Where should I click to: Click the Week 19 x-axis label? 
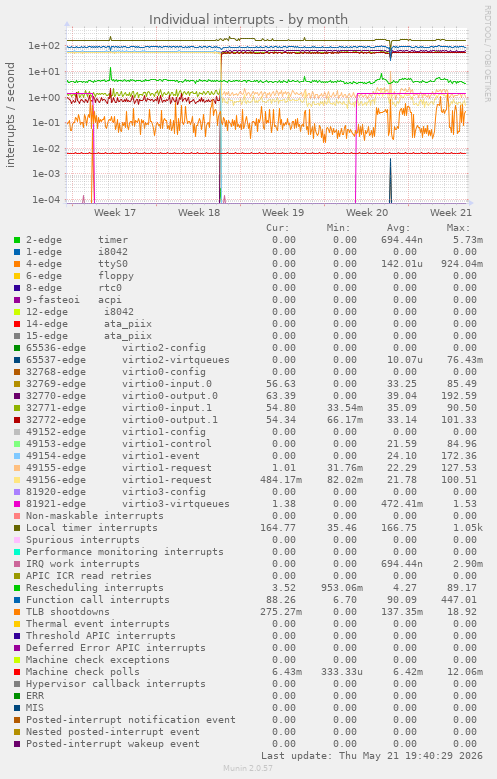pyautogui.click(x=283, y=213)
